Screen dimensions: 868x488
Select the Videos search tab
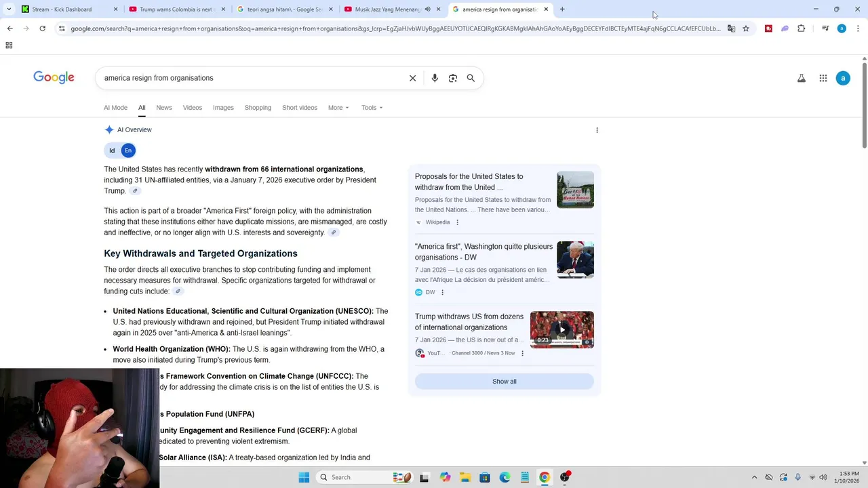pos(193,108)
